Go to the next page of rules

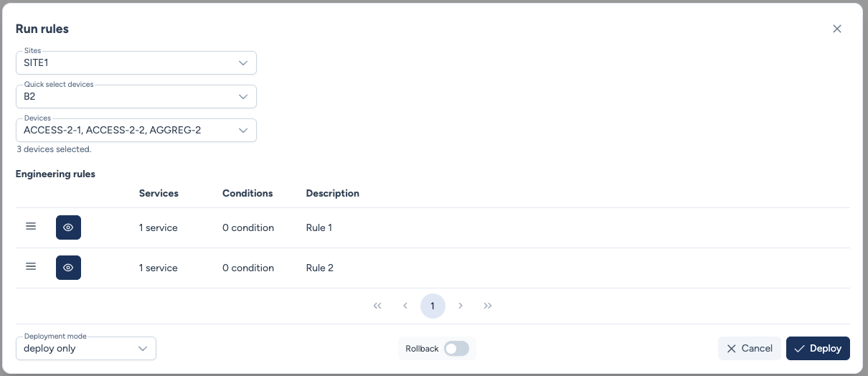coord(461,306)
